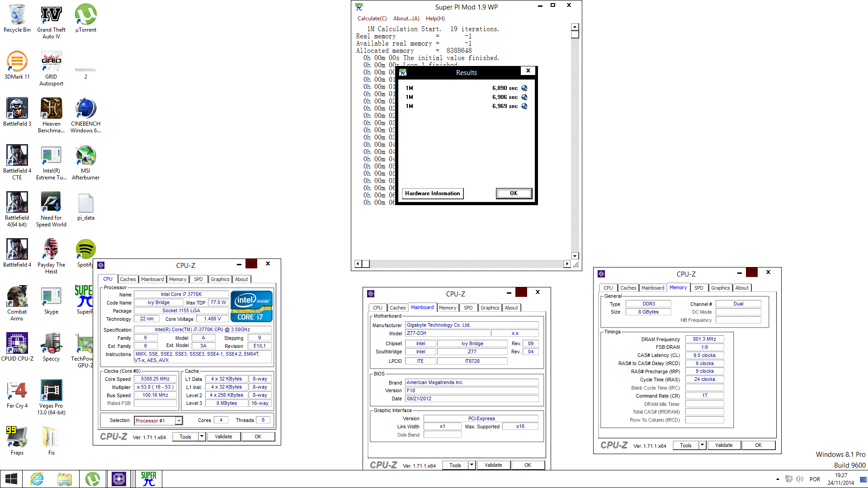Click Validate in CPU-Z CPU window
The width and height of the screenshot is (868, 488).
pos(223,436)
